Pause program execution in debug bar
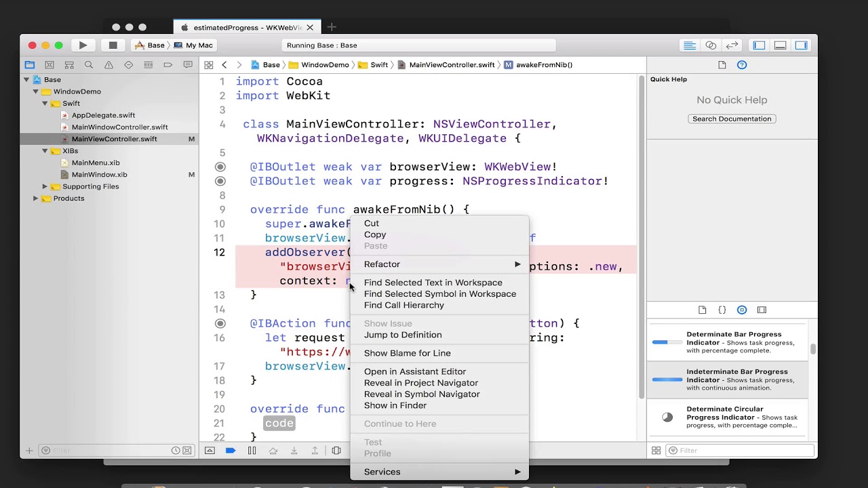The width and height of the screenshot is (868, 488). (252, 451)
